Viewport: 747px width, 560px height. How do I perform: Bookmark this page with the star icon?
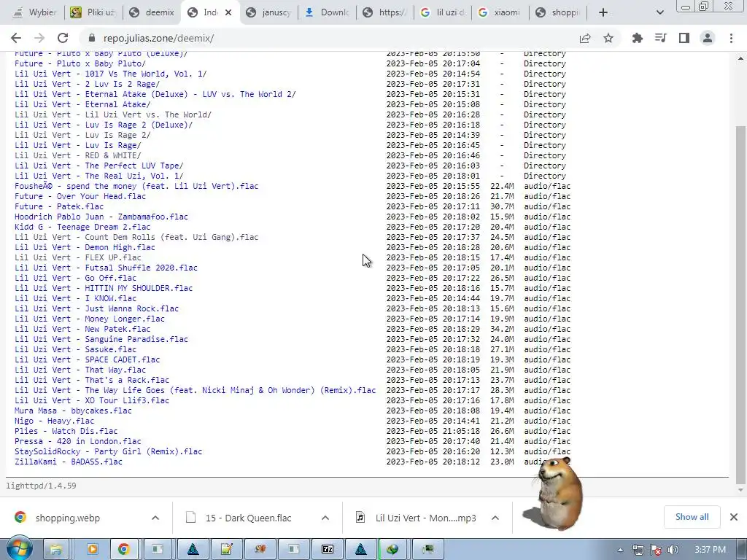[608, 38]
